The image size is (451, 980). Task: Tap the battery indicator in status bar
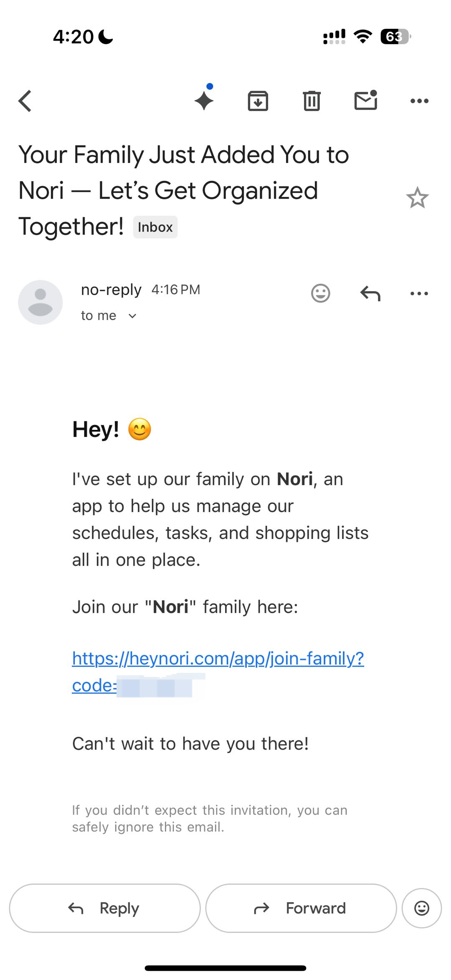coord(395,37)
